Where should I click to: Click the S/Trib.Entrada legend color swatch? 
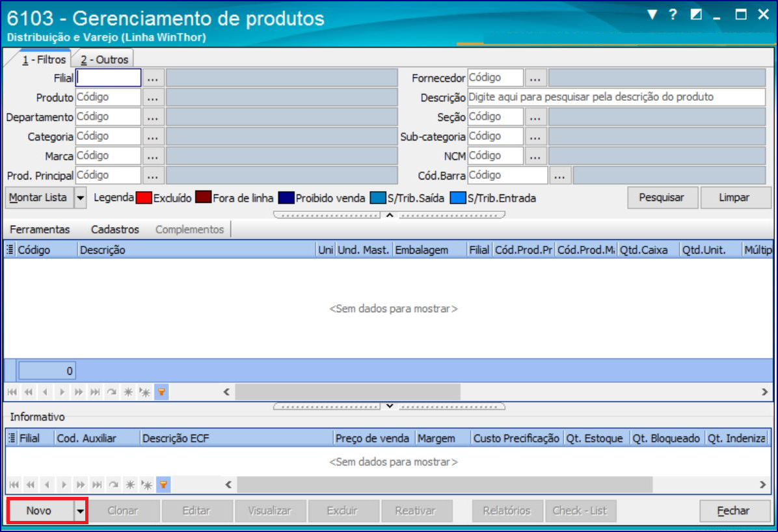tap(458, 198)
